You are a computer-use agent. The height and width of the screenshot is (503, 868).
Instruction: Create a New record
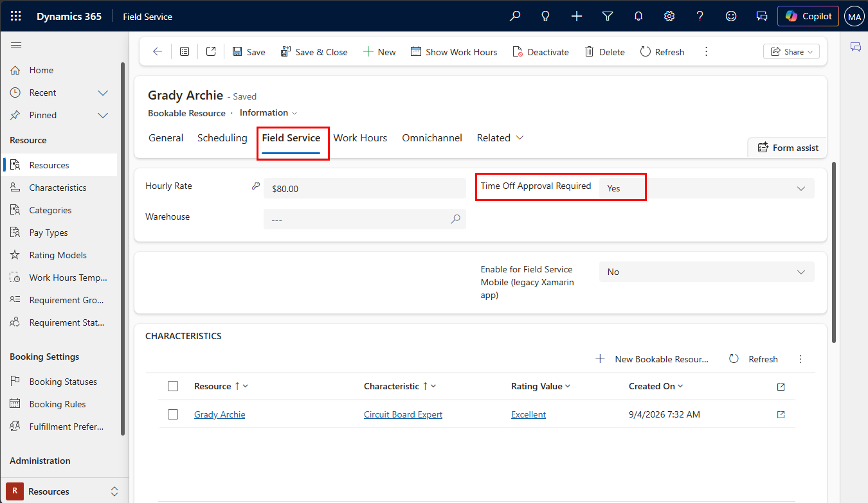379,52
